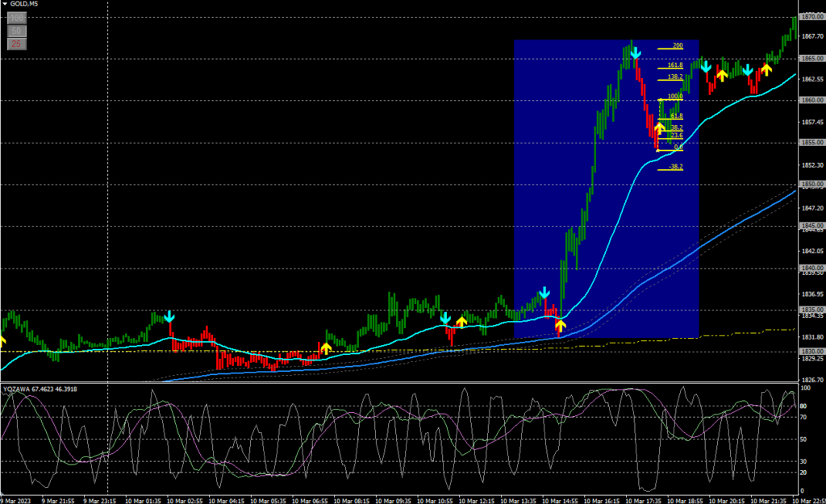Click the 9 Mar 2023 date label
The image size is (826, 504).
(x=15, y=500)
